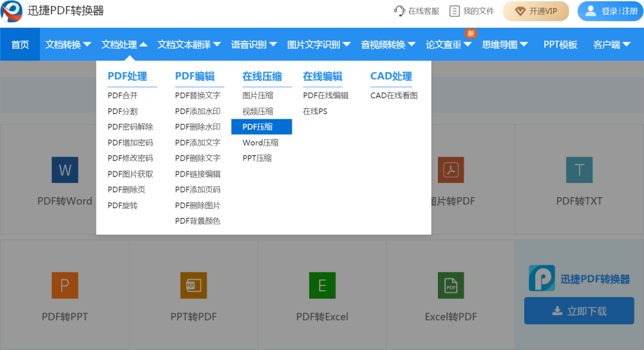
Task: Click the 在线压缩 column heading
Action: point(262,76)
